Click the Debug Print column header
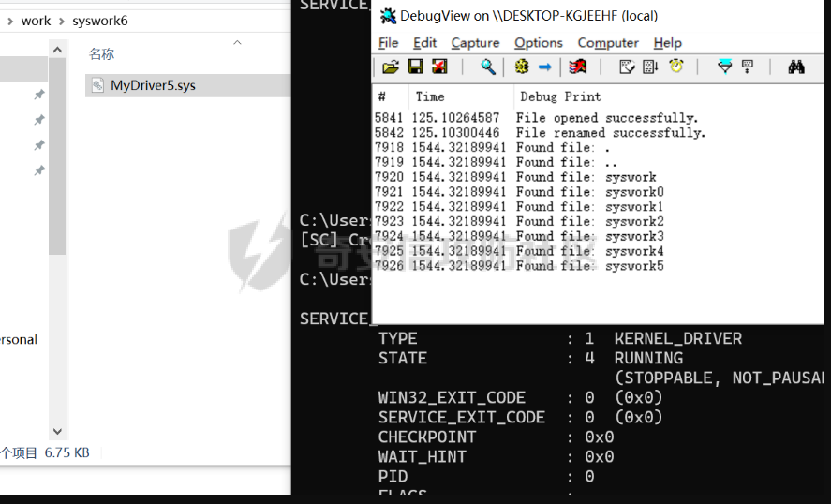Viewport: 831px width, 504px height. point(560,96)
